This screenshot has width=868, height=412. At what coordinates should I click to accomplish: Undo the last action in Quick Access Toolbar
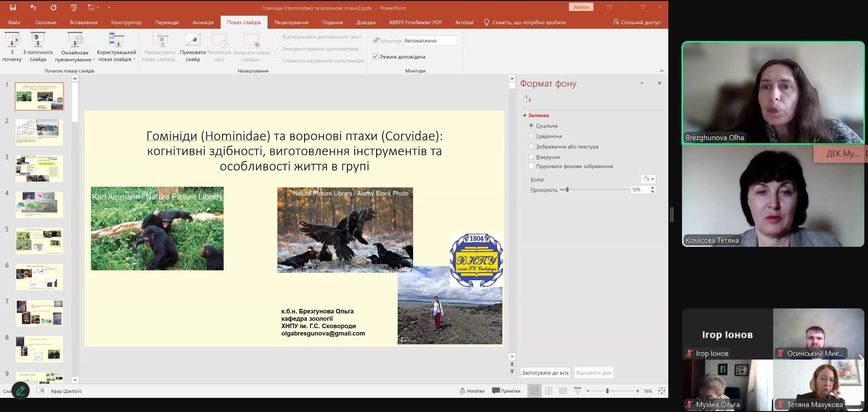[x=33, y=7]
